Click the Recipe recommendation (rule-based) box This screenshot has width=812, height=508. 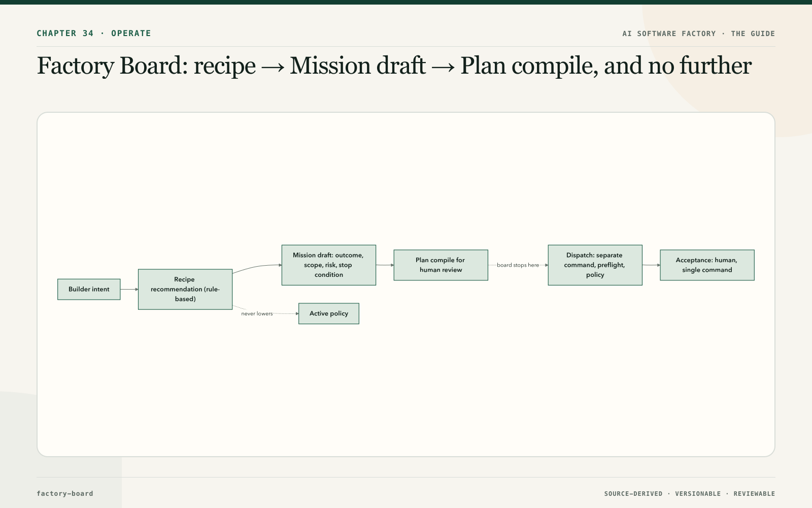click(185, 289)
